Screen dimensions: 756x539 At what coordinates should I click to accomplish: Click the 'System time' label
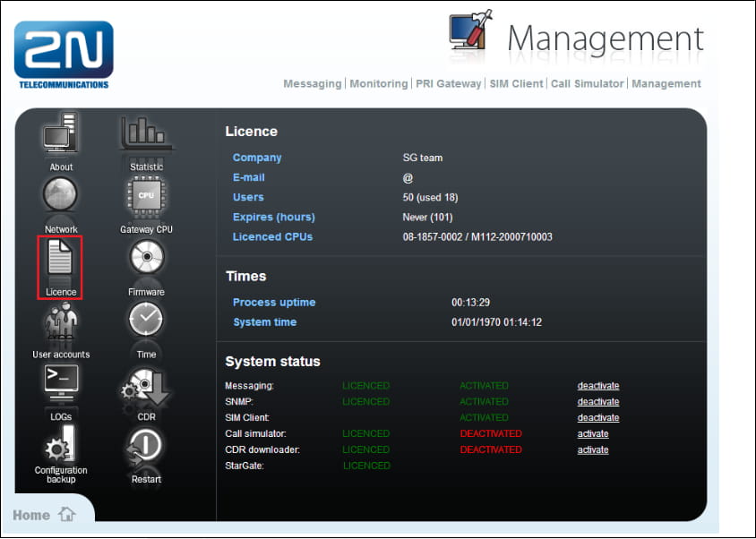tap(265, 322)
